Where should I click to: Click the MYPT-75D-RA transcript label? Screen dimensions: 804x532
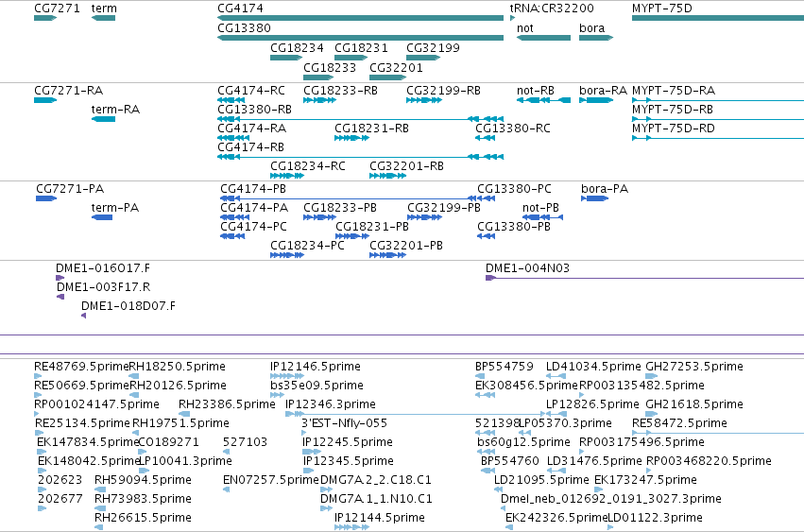coord(674,91)
